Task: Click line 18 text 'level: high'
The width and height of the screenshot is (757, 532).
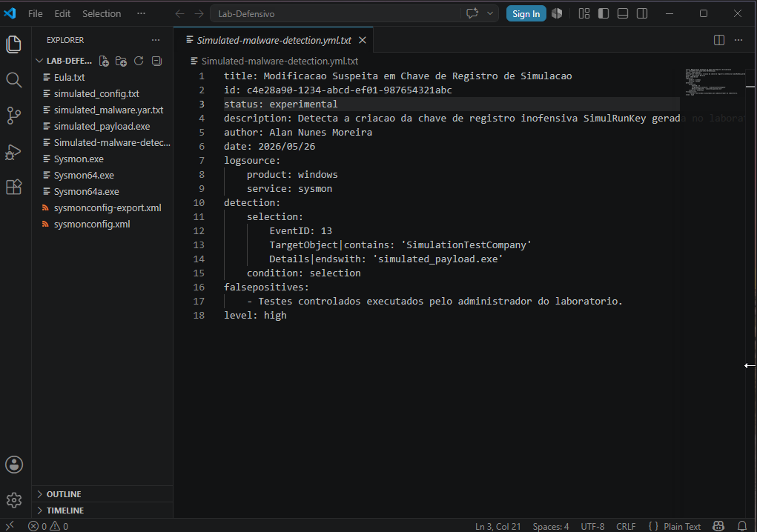Action: click(255, 315)
